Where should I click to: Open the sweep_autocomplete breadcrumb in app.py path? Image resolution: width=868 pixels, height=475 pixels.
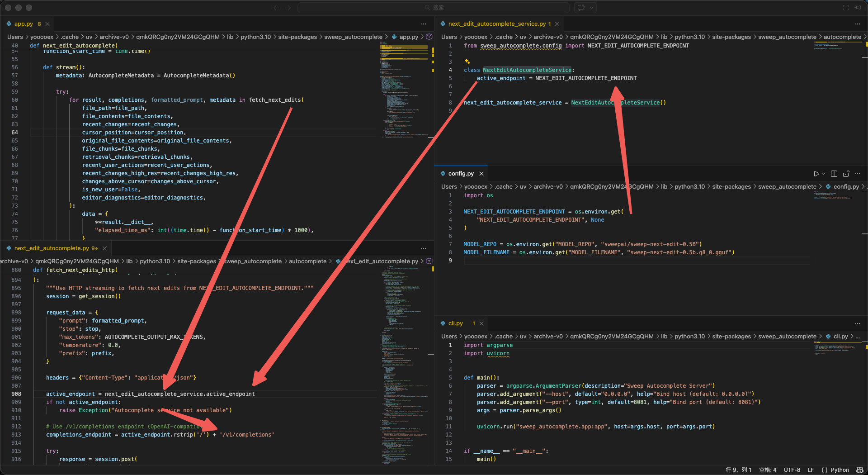click(x=353, y=37)
